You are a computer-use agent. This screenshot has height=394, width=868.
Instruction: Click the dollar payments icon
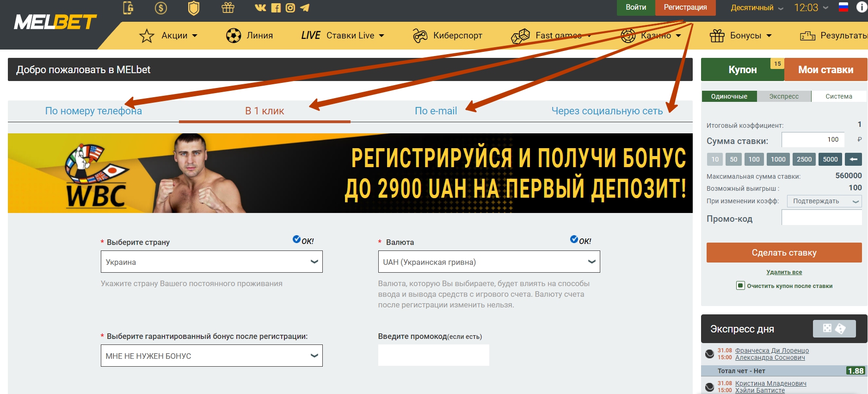tap(161, 8)
